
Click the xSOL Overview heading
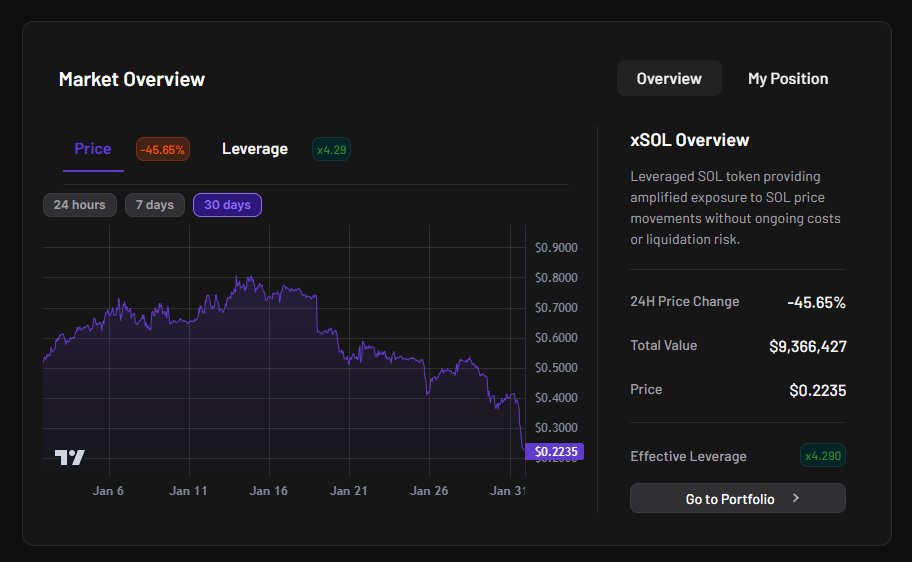pyautogui.click(x=690, y=140)
